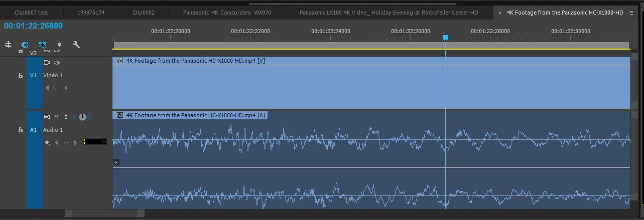Switch to Clip0007 test sequence tab
Viewport: 644px width, 220px height.
pos(31,13)
